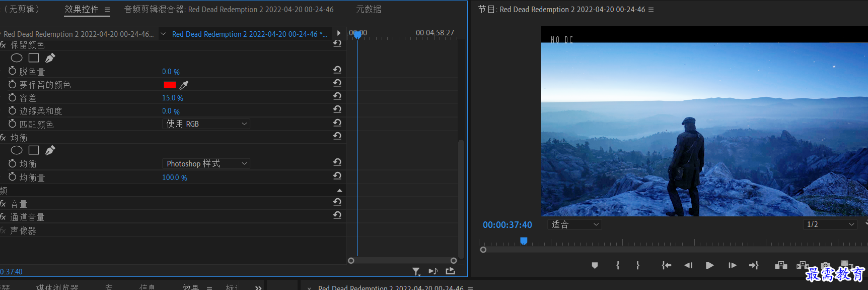Image resolution: width=868 pixels, height=290 pixels.
Task: Add a marker in Program monitor
Action: pyautogui.click(x=595, y=265)
